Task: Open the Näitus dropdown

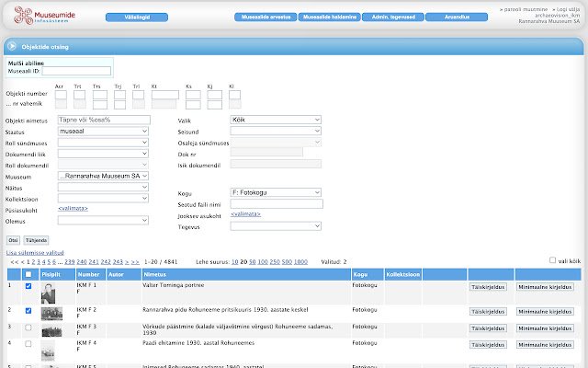Action: [x=103, y=187]
